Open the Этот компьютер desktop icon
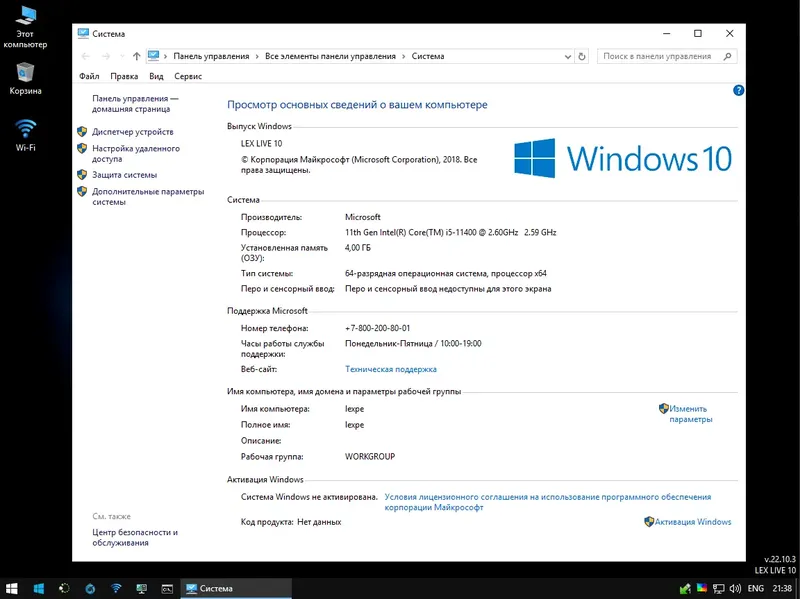 click(x=25, y=26)
